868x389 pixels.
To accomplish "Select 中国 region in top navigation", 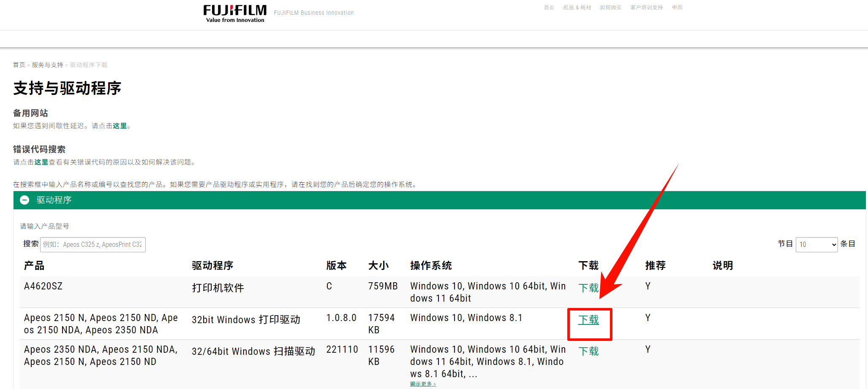I will (x=677, y=8).
